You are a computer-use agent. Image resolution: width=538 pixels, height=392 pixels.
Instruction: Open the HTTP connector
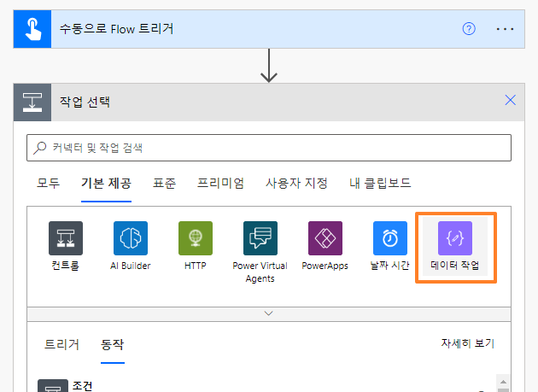click(x=196, y=238)
